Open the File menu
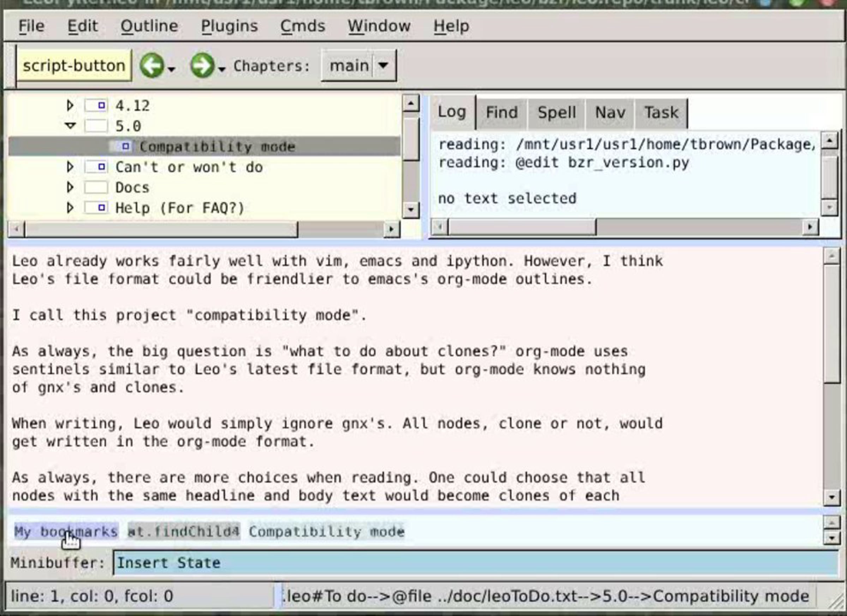This screenshot has width=847, height=616. coord(31,26)
